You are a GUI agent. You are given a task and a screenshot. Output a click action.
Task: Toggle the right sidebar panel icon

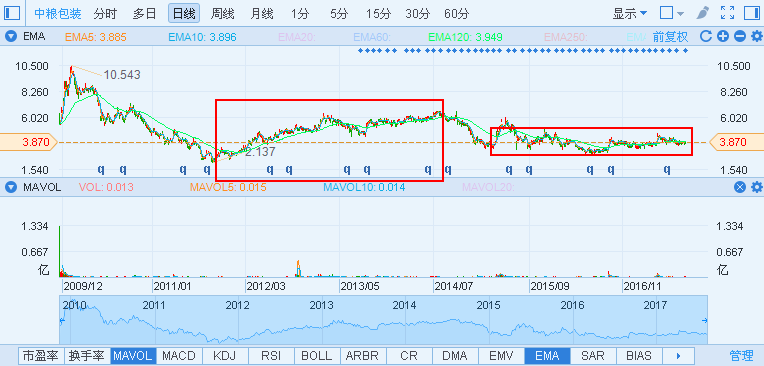coord(752,13)
